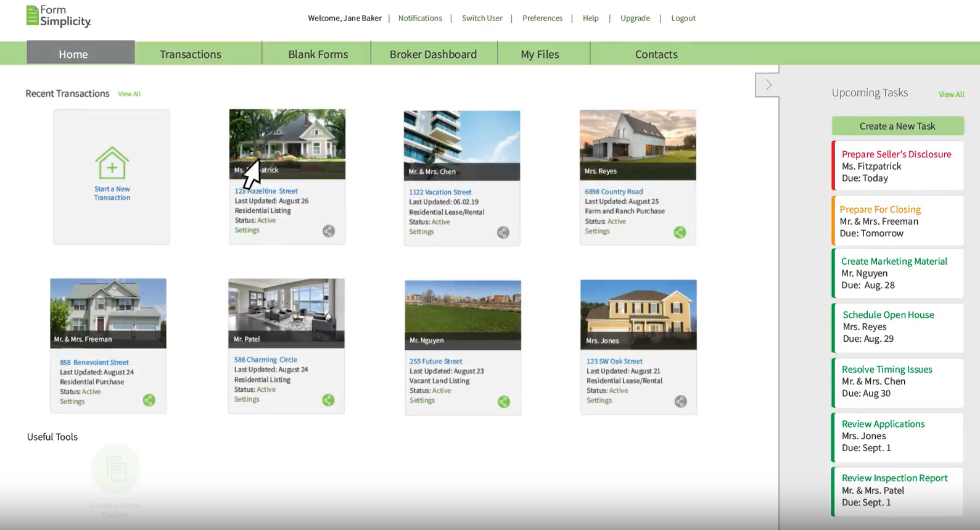Click Ms. Fitzpatrick house thumbnail
Image resolution: width=980 pixels, height=530 pixels.
coord(287,144)
